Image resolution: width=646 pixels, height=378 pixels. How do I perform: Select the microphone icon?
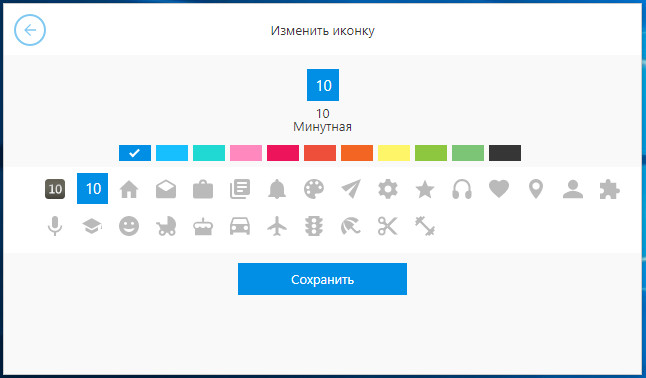[55, 226]
